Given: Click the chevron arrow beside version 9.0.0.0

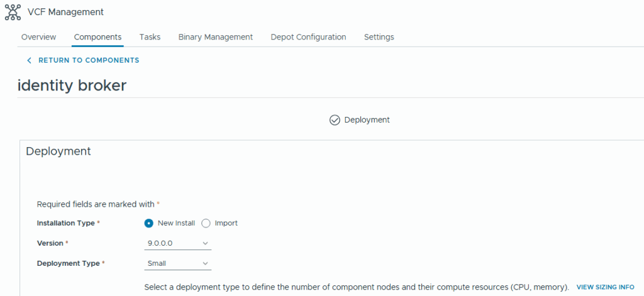Looking at the screenshot, I should coord(206,243).
